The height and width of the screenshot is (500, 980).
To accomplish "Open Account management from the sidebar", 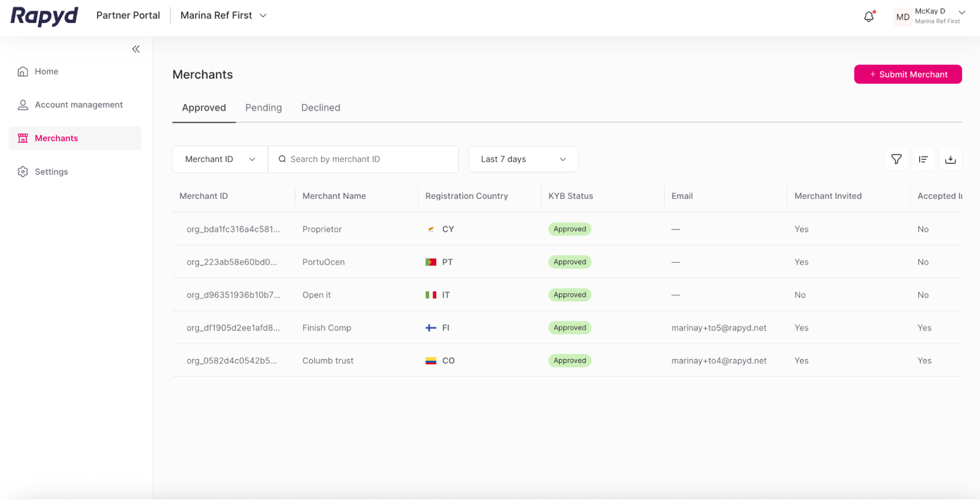I will coord(78,105).
